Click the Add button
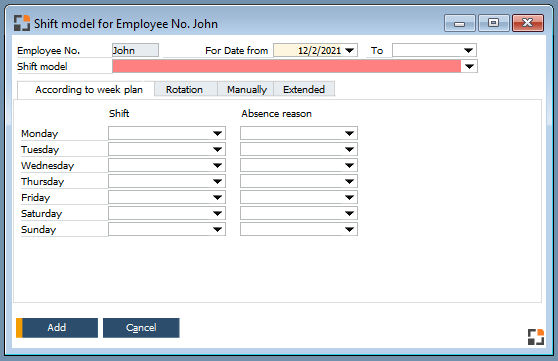558x361 pixels. pyautogui.click(x=57, y=328)
